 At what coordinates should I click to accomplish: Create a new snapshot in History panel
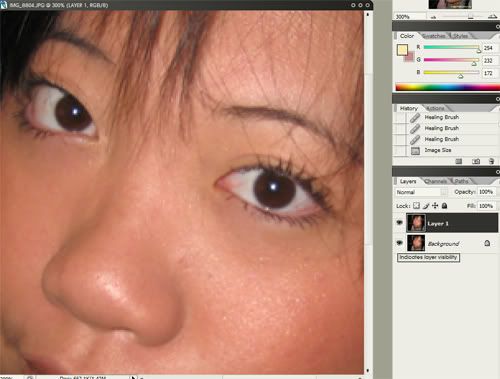(476, 161)
